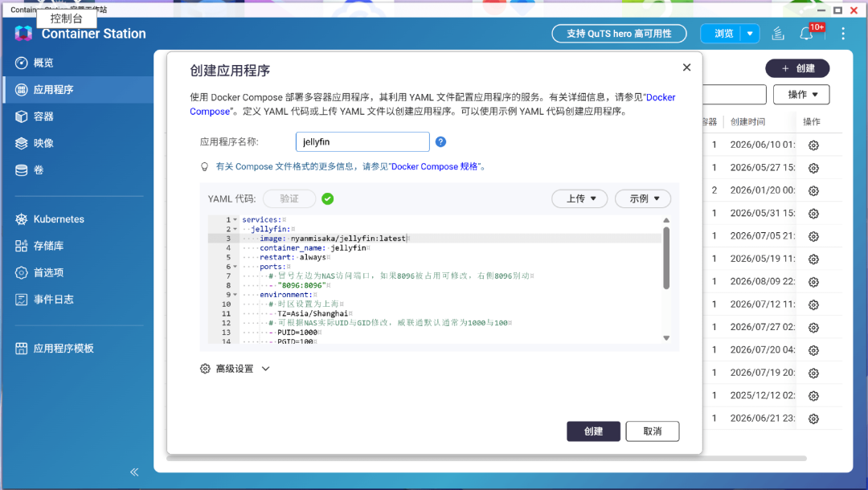Open gear for row 2026/07/19
868x490 pixels.
click(x=813, y=373)
